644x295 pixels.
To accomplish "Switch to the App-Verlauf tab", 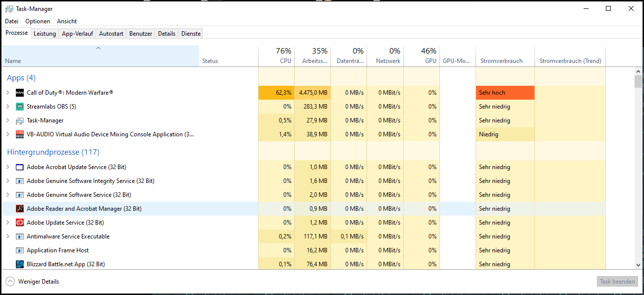I will click(x=77, y=34).
